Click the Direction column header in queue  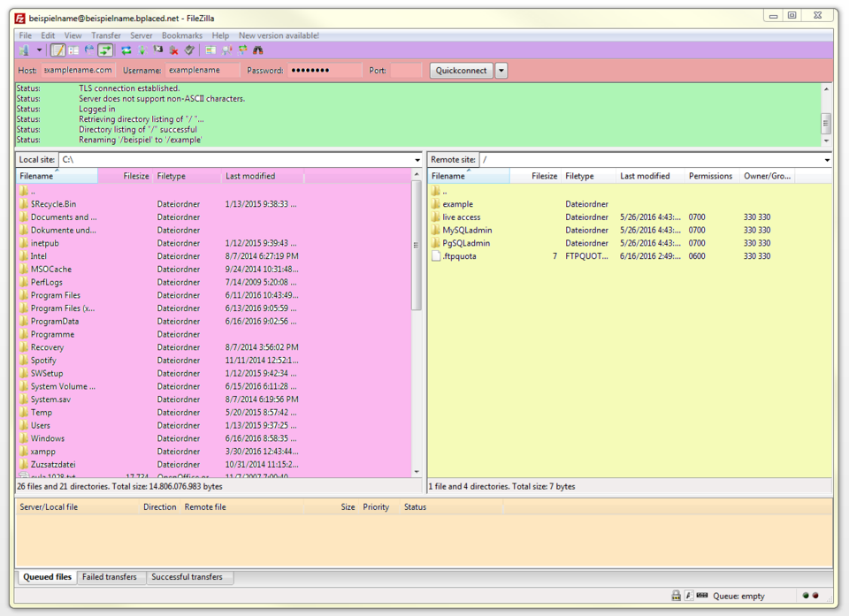point(160,507)
